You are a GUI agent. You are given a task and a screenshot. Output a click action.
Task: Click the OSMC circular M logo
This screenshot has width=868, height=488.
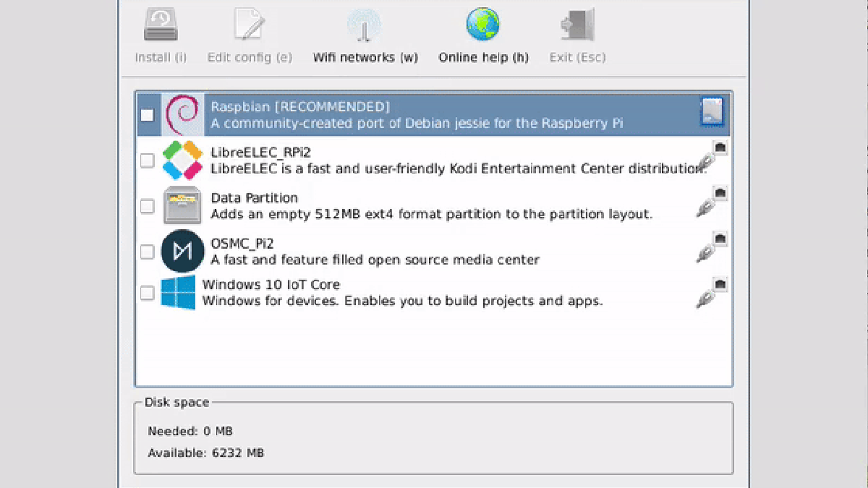click(182, 251)
